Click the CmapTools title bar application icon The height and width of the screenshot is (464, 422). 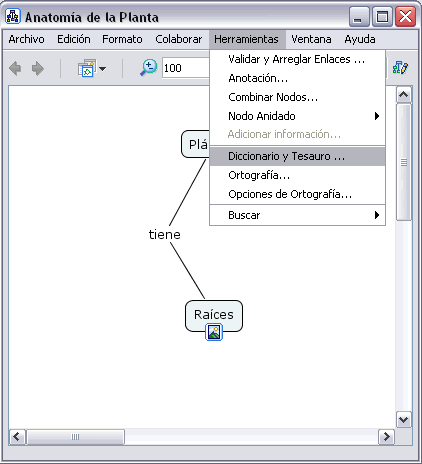click(13, 16)
